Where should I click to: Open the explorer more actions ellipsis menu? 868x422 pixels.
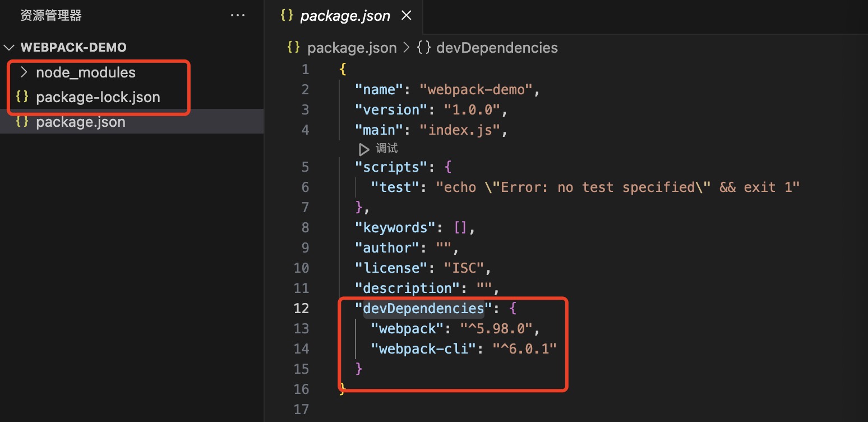[238, 16]
